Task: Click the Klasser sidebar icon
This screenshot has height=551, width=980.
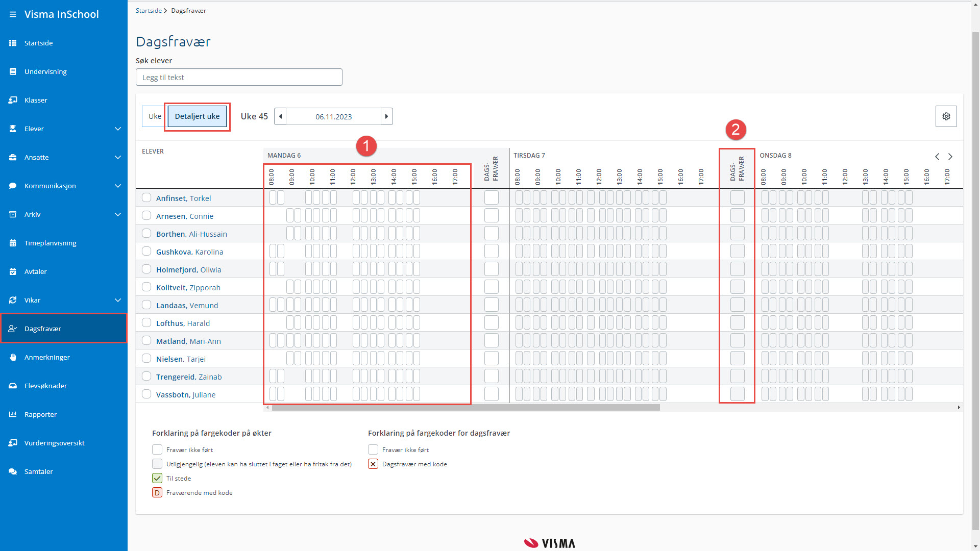Action: pos(13,100)
